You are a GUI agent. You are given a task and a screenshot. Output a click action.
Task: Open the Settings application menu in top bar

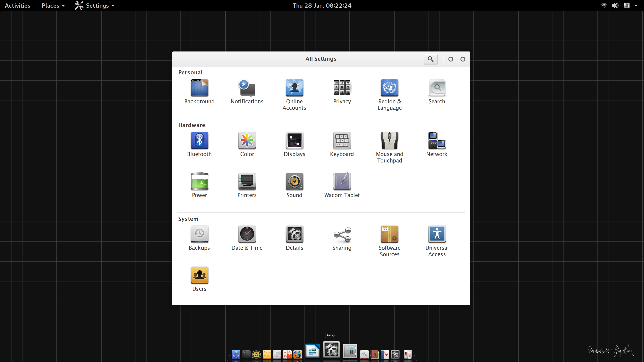tap(95, 5)
